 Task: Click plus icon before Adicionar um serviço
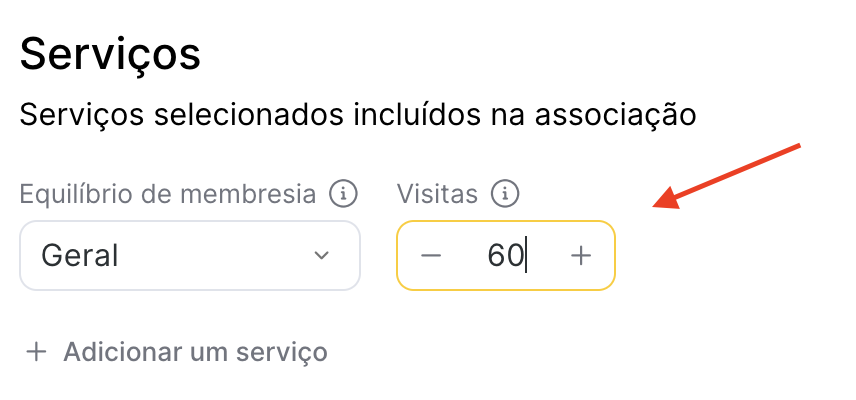37,352
